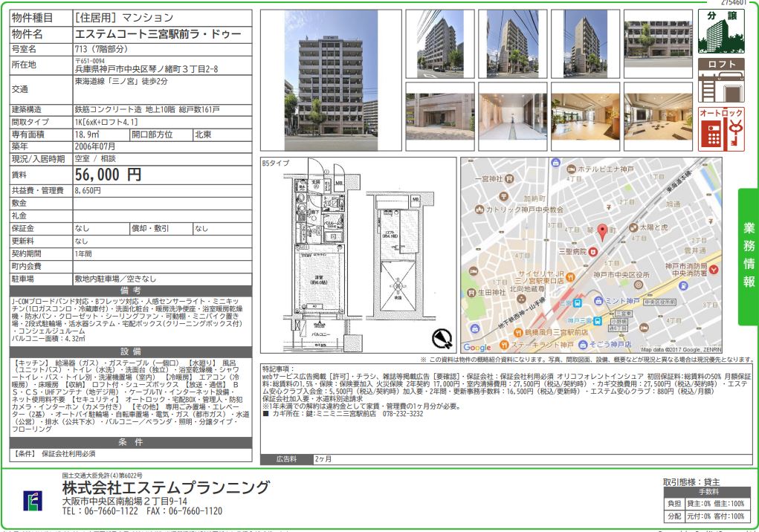Image resolution: width=759 pixels, height=532 pixels.
Task: Open the lobby lounge photo with seating
Action: pyautogui.click(x=659, y=117)
